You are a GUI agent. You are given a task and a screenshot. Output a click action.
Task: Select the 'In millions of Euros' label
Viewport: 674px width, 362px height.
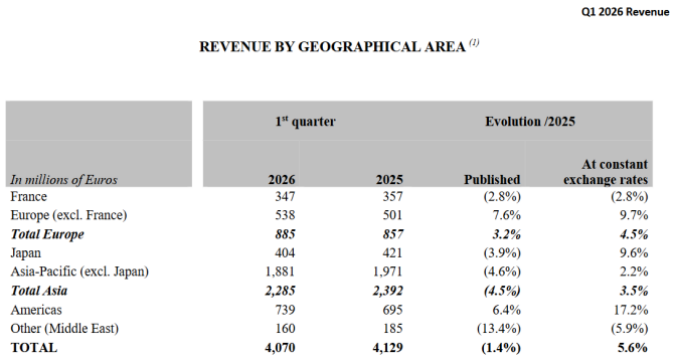tap(64, 179)
